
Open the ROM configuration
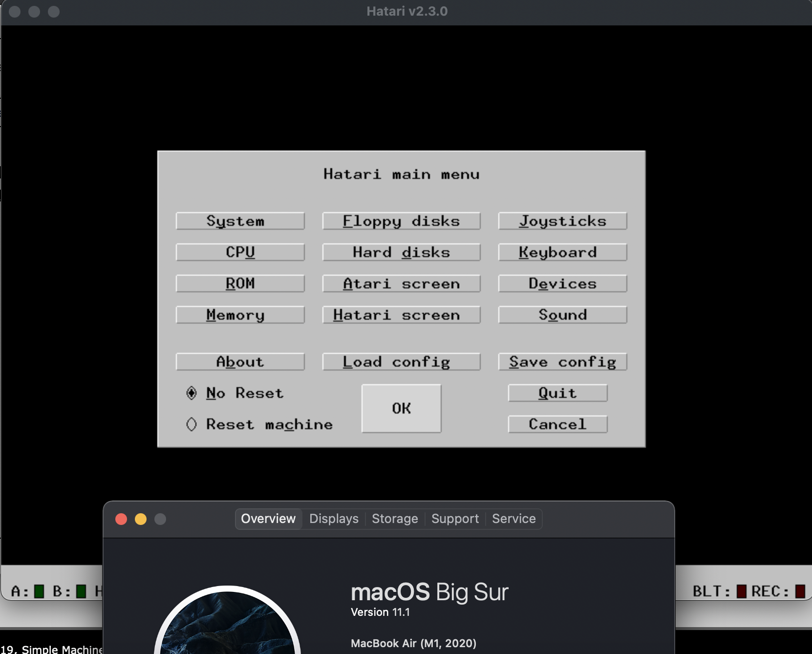pos(240,283)
